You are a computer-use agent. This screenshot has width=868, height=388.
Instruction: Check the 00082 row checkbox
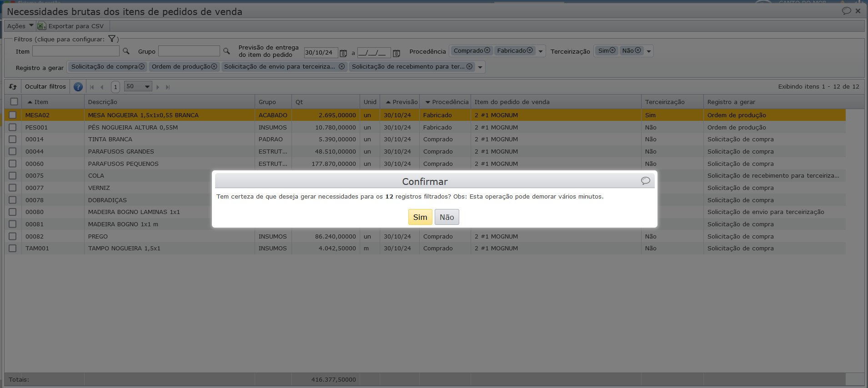point(13,236)
